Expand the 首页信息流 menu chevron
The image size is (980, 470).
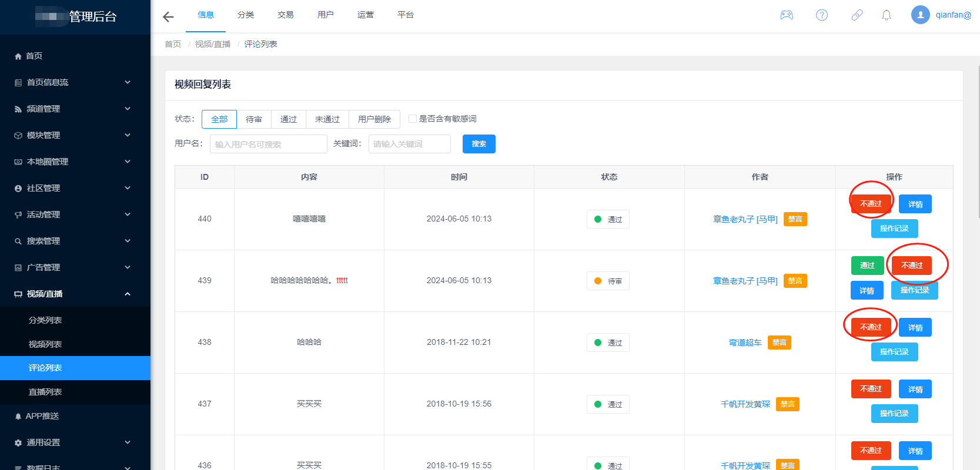(x=128, y=82)
